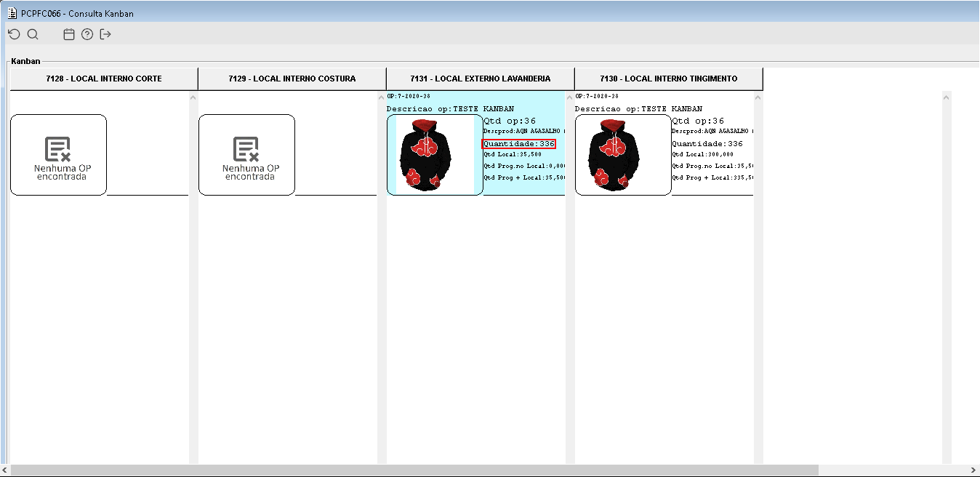
Task: Click the 'Kanban' group label
Action: 25,61
